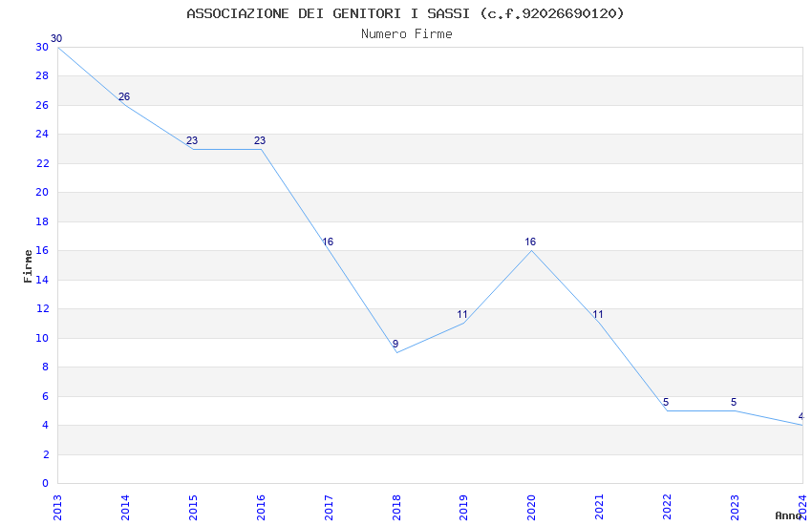Click the y-axis tick value 2

click(x=46, y=454)
